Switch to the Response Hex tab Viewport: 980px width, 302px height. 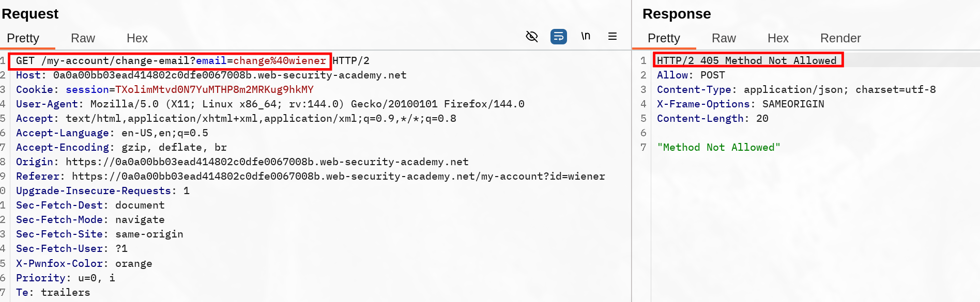click(x=778, y=38)
